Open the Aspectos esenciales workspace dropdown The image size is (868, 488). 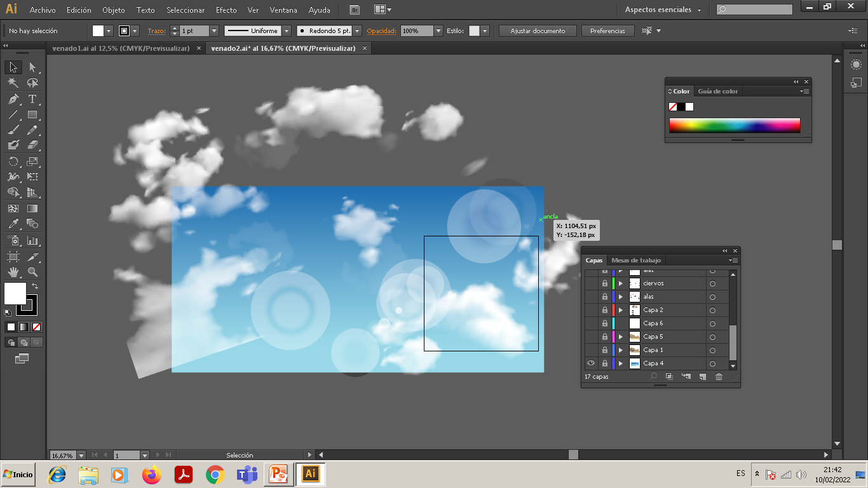(663, 10)
